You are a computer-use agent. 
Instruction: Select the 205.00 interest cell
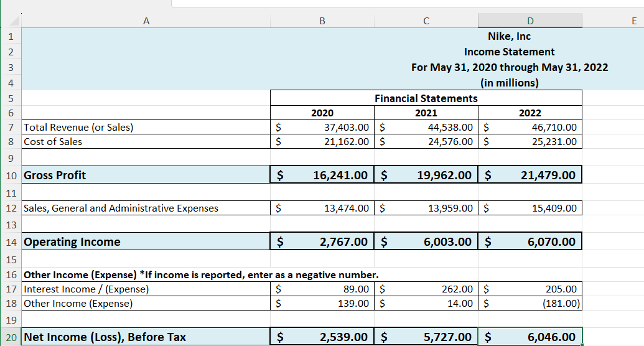coord(530,289)
